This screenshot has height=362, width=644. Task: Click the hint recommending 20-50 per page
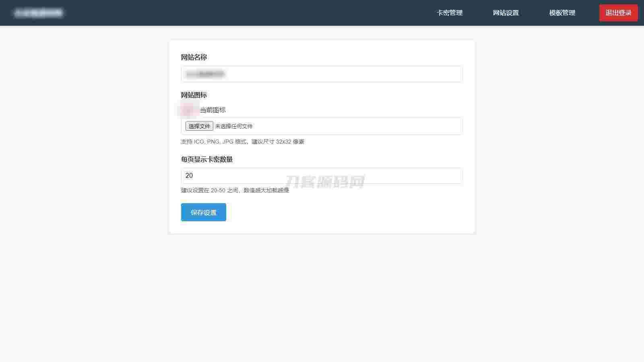[x=235, y=190]
